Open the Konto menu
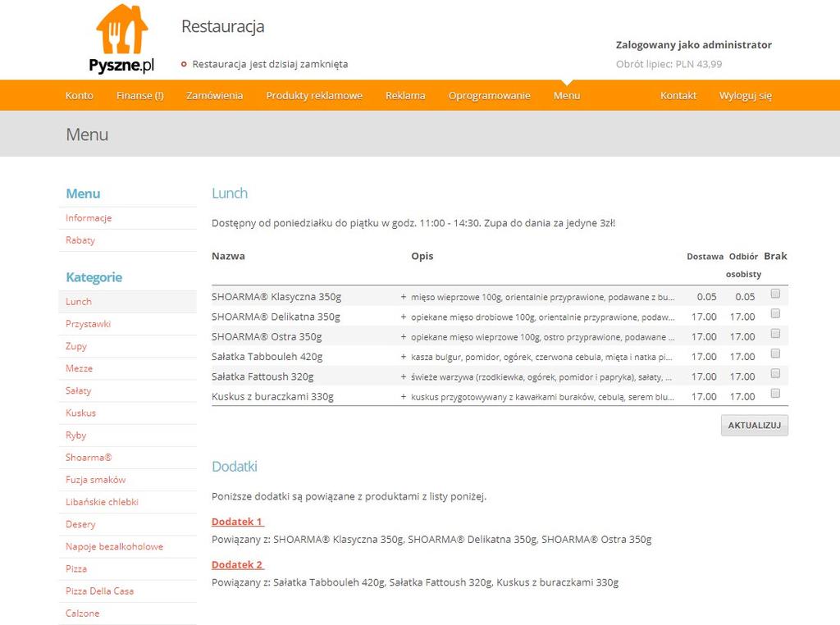 click(80, 95)
